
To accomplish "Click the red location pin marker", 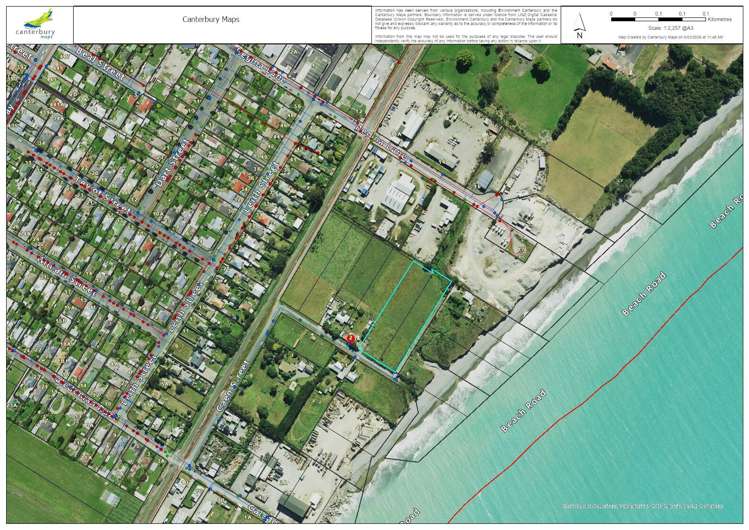I will pos(351,339).
